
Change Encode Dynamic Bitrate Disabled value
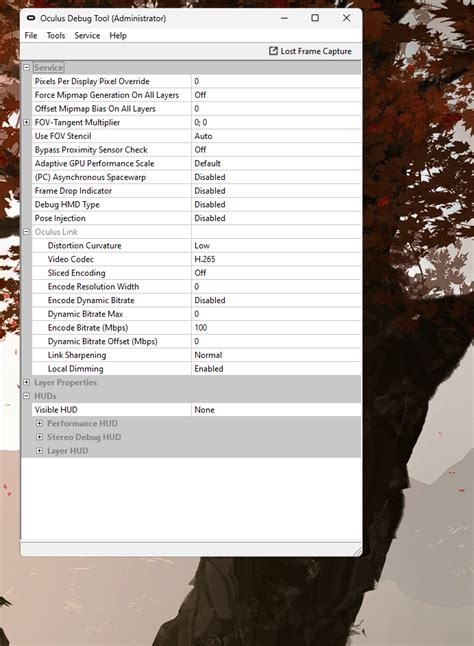(x=276, y=300)
